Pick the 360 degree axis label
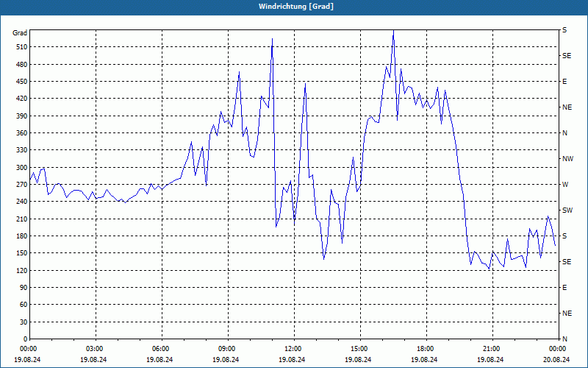 coord(22,133)
